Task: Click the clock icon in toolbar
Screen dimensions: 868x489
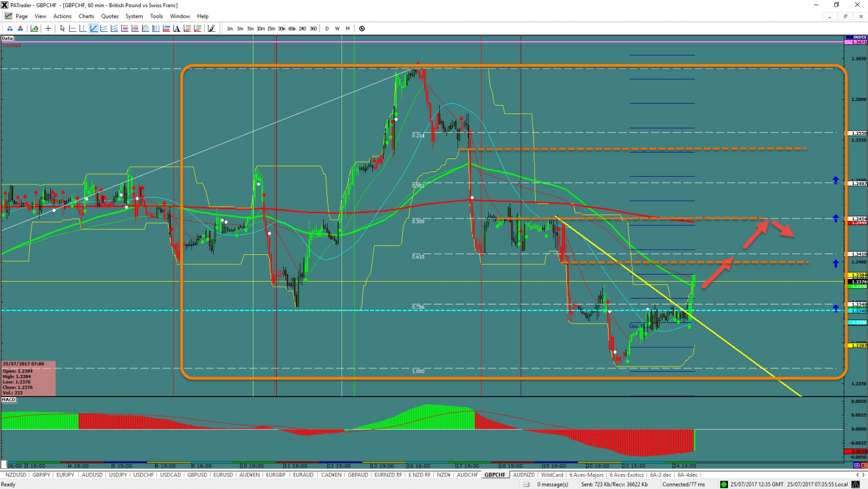Action: 362,28
